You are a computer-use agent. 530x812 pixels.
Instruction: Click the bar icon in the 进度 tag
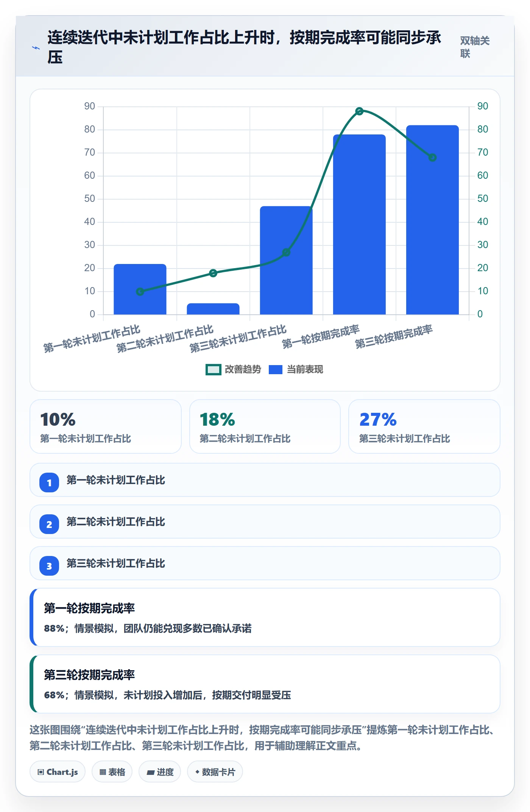pos(150,772)
